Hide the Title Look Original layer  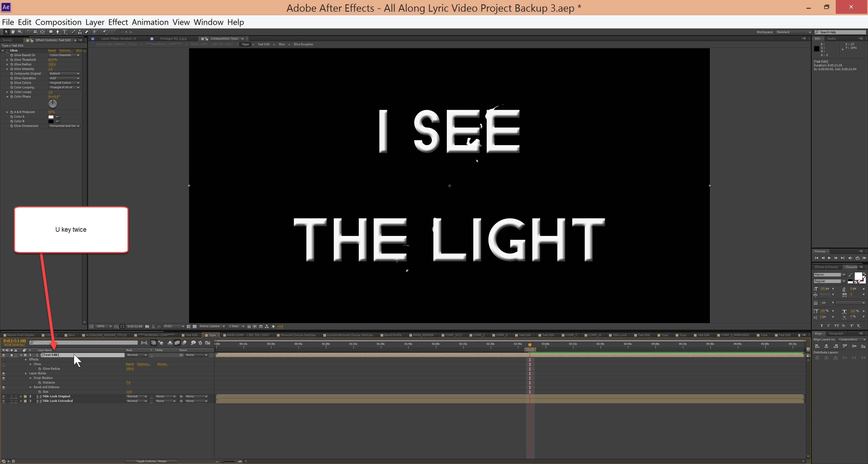pyautogui.click(x=4, y=396)
